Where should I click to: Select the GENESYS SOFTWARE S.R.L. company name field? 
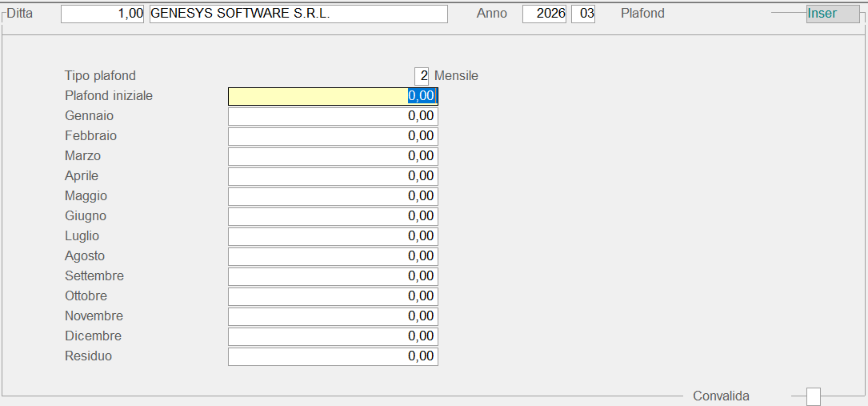(298, 14)
